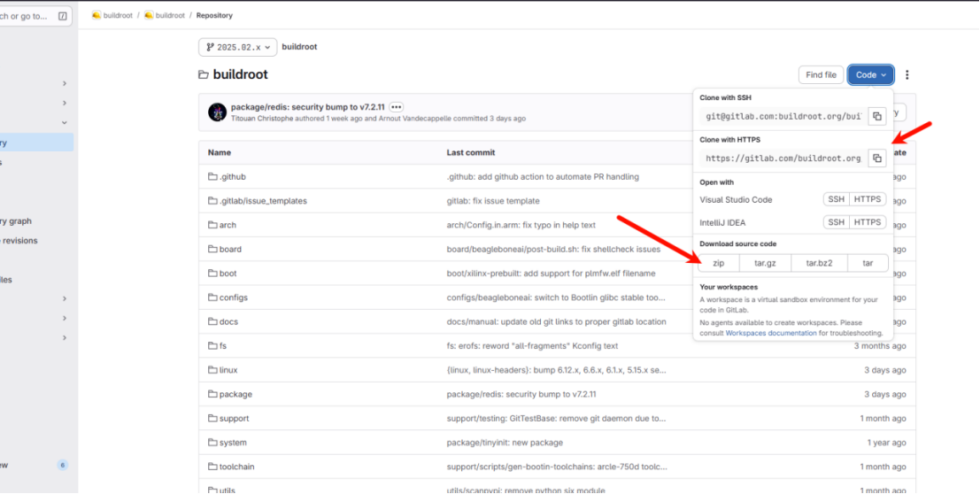This screenshot has width=980, height=494.
Task: Click committer name Arnout Vandecappelle
Action: tap(414, 118)
